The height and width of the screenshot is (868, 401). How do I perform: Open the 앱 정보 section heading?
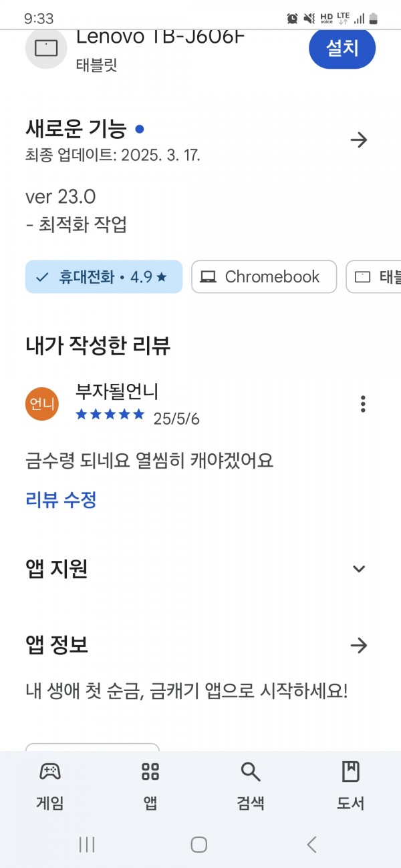57,645
